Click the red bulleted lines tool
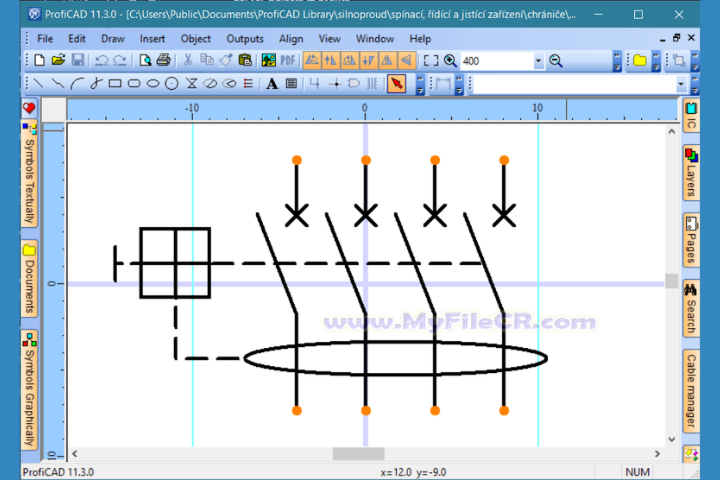Image resolution: width=720 pixels, height=480 pixels. pyautogui.click(x=248, y=84)
